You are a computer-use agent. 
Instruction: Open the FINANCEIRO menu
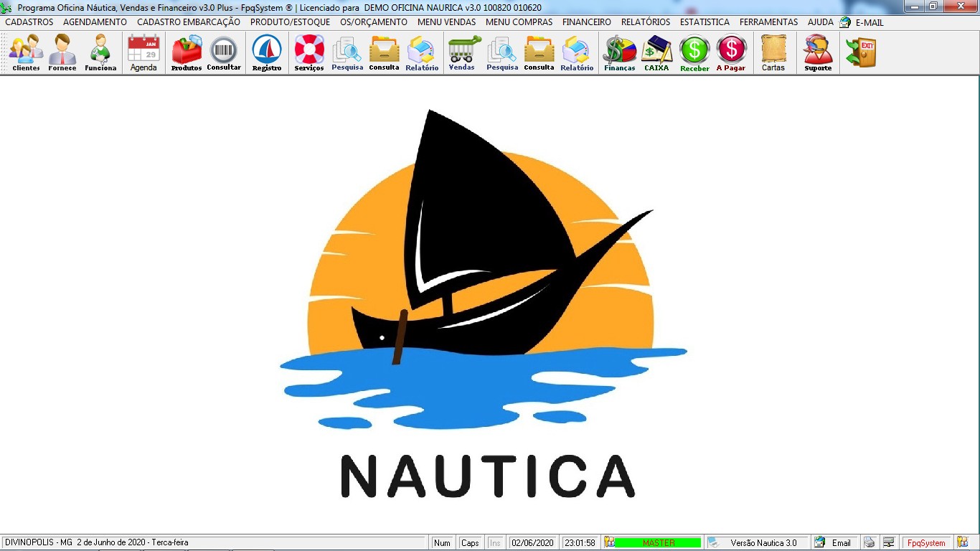[587, 22]
